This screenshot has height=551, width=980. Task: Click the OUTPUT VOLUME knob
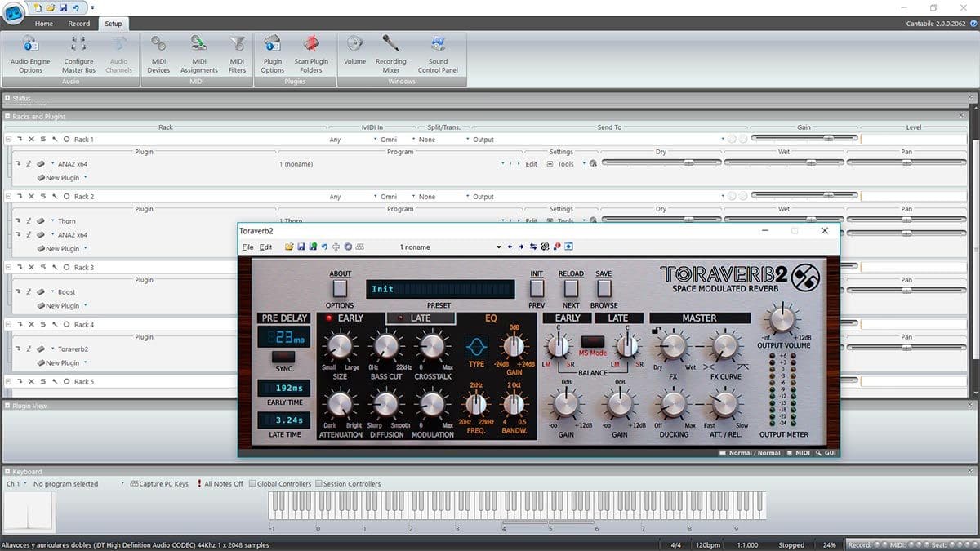tap(782, 318)
